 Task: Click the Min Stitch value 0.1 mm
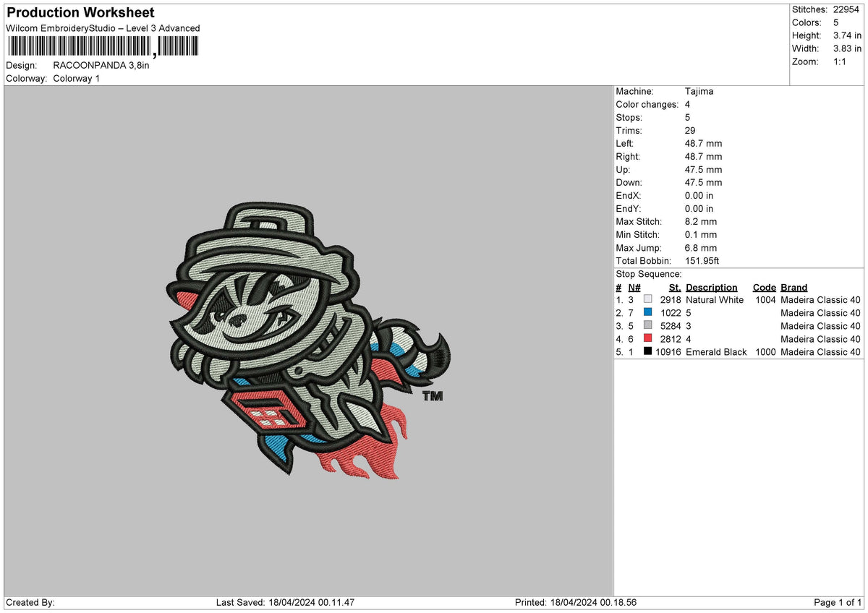[701, 234]
